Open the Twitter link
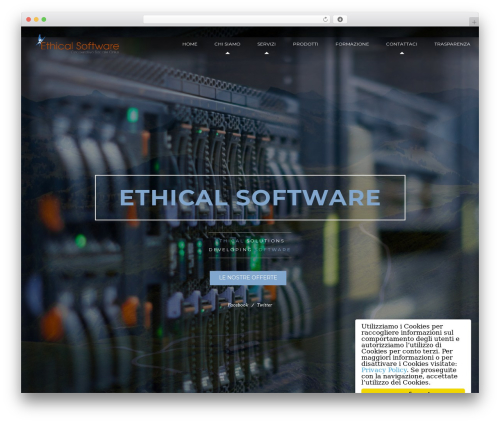 [264, 305]
